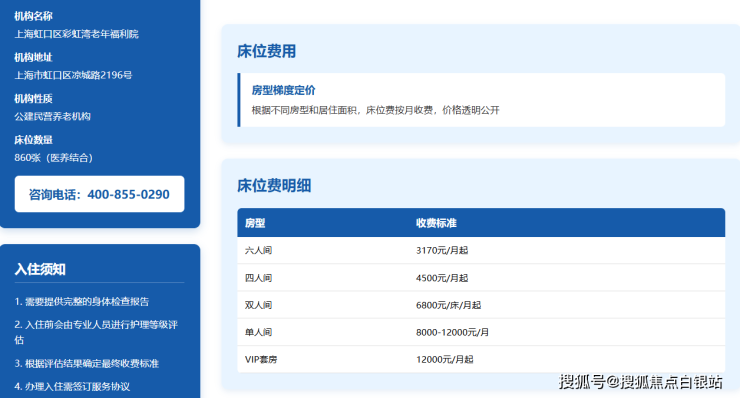Click 860张（医养结合） text
Image resolution: width=740 pixels, height=398 pixels.
point(54,158)
